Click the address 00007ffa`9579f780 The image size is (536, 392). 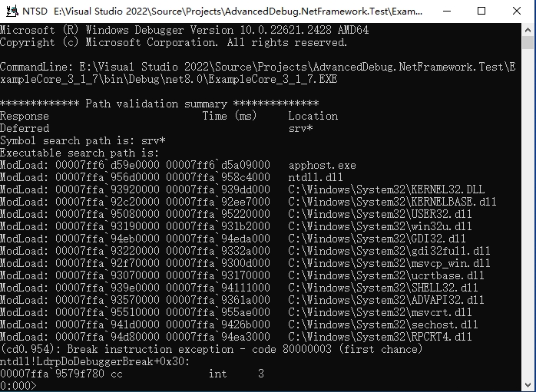tap(52, 374)
